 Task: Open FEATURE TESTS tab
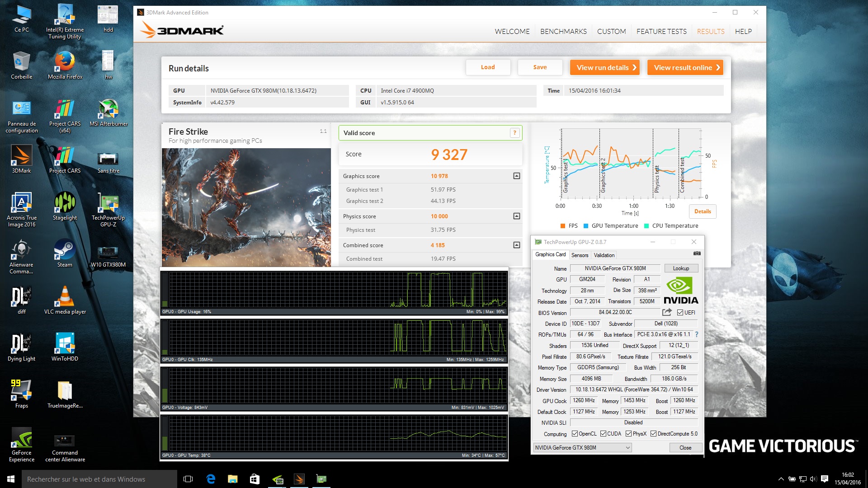(661, 31)
